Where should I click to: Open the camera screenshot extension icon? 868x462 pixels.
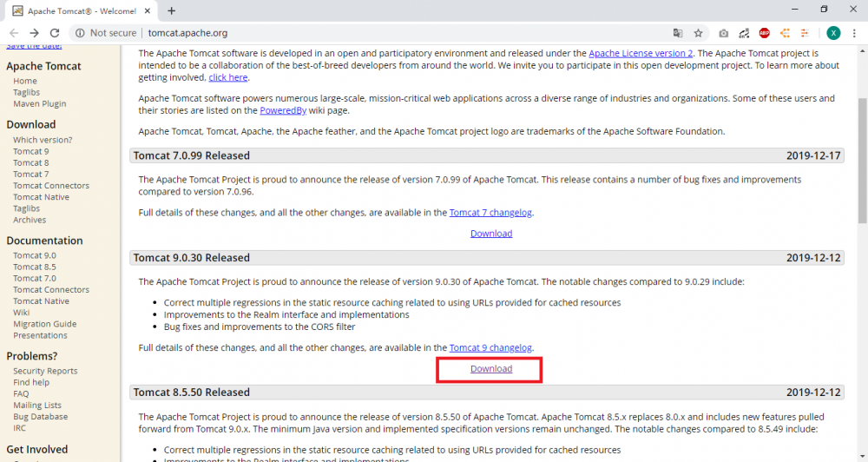pyautogui.click(x=724, y=33)
